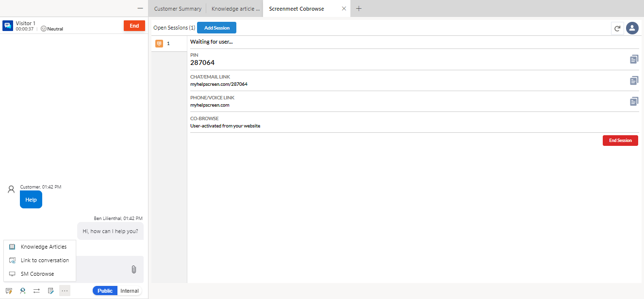Image resolution: width=644 pixels, height=299 pixels.
Task: Select SM Cobrowse from popup menu
Action: click(40, 274)
